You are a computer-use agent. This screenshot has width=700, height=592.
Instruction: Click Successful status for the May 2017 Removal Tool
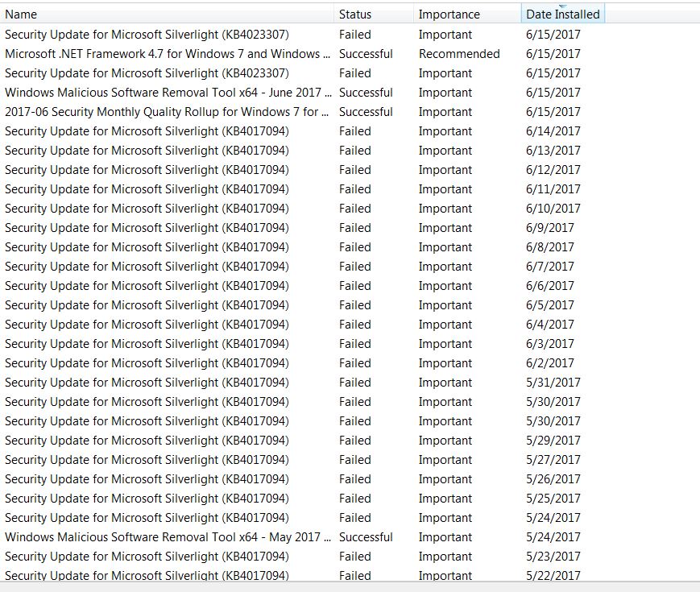366,537
